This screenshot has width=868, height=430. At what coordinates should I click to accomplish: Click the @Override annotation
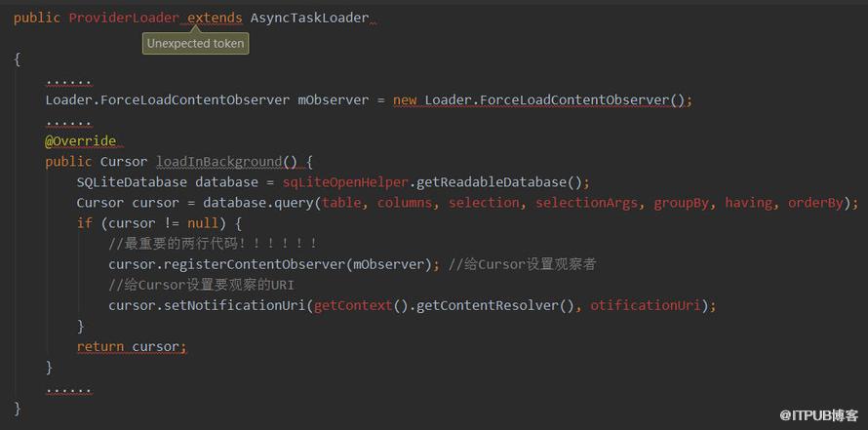click(81, 141)
